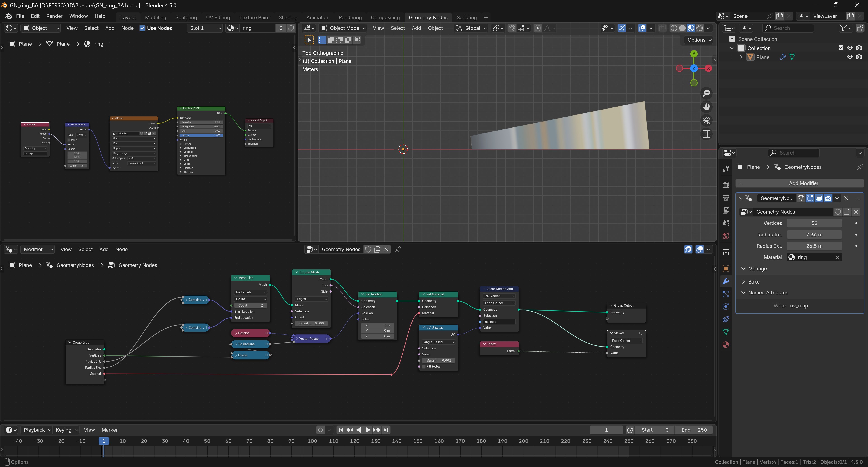Viewport: 868px width, 467px height.
Task: Expand Plane item in outliner
Action: (x=741, y=57)
